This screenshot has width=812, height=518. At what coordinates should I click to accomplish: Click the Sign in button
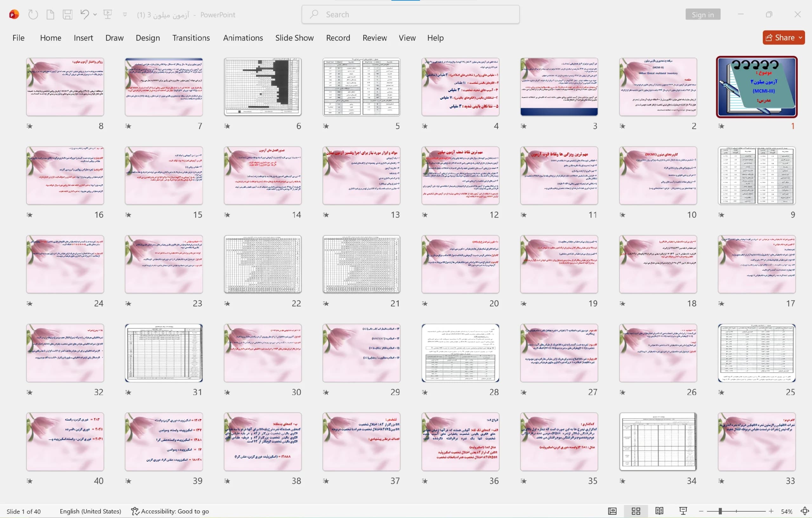tap(703, 15)
